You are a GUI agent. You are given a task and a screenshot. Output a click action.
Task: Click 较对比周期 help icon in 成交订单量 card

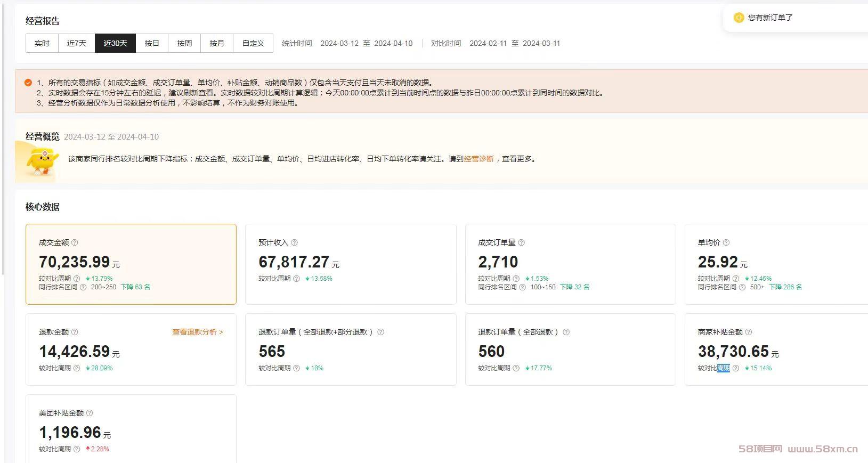point(516,279)
